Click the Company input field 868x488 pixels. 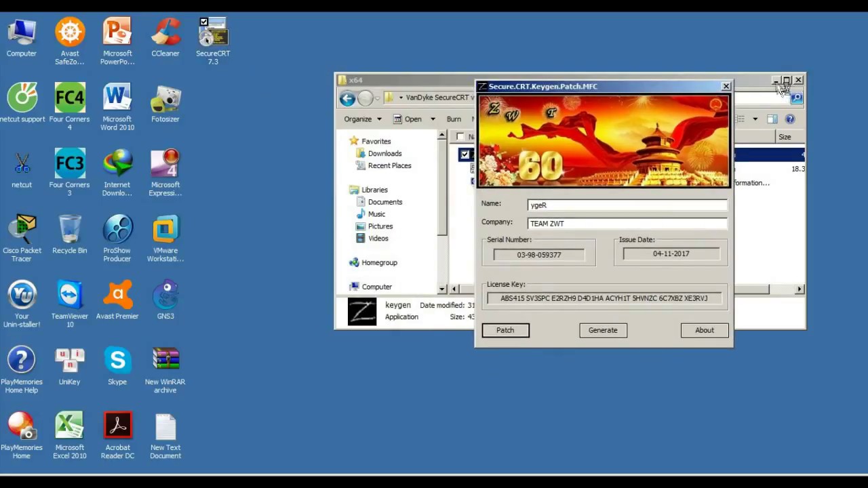click(x=627, y=223)
